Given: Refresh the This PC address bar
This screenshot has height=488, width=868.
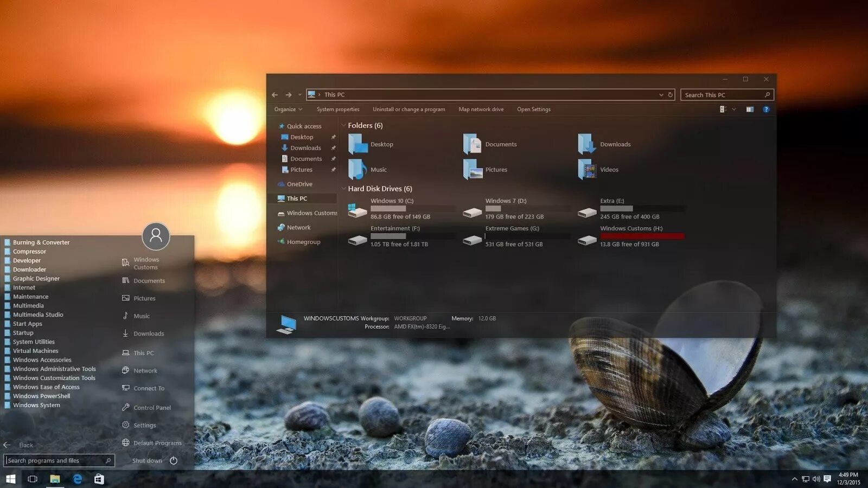Looking at the screenshot, I should [x=671, y=95].
